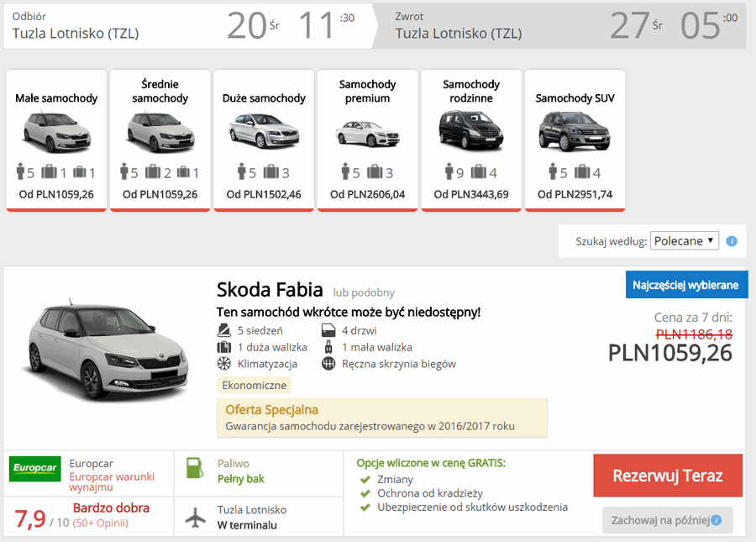The width and height of the screenshot is (756, 542).
Task: Open the Szukaj według Polecane dropdown
Action: tap(684, 240)
